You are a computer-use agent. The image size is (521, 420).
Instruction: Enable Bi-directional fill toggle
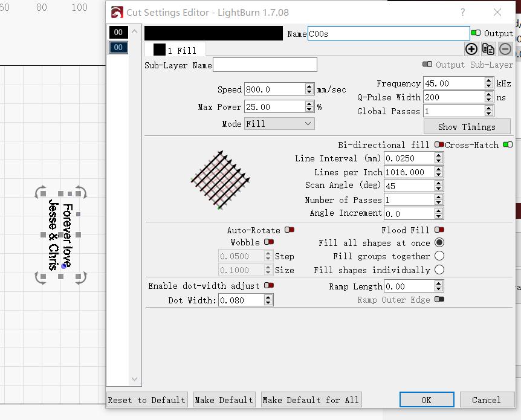pyautogui.click(x=439, y=145)
